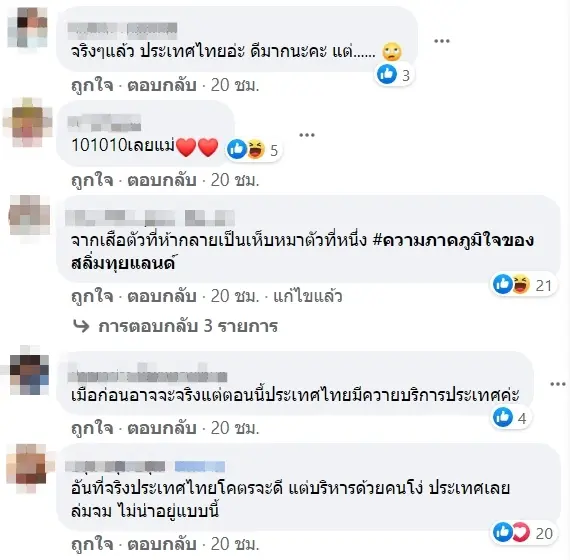Open like count 4 on fourth comment
The image size is (570, 560).
[x=510, y=417]
